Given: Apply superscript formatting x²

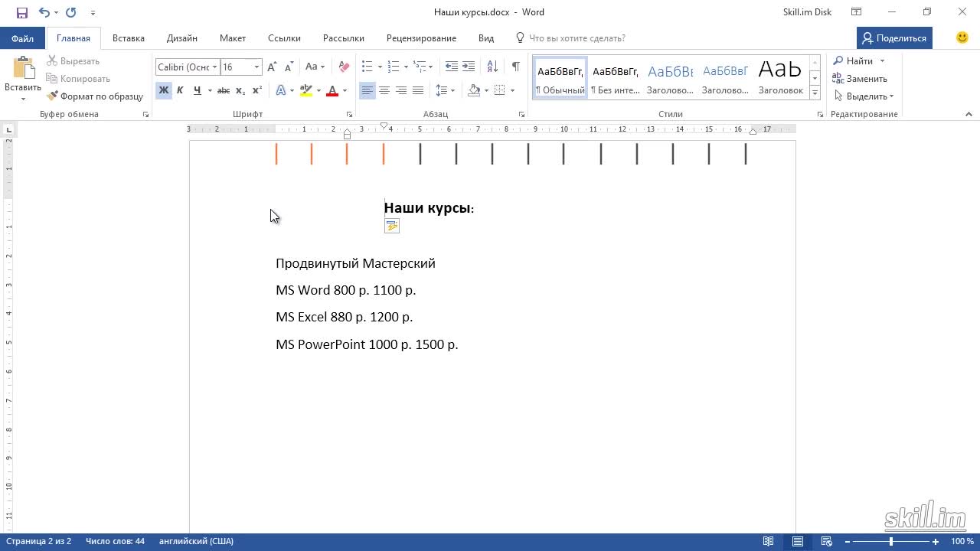Looking at the screenshot, I should pos(257,90).
